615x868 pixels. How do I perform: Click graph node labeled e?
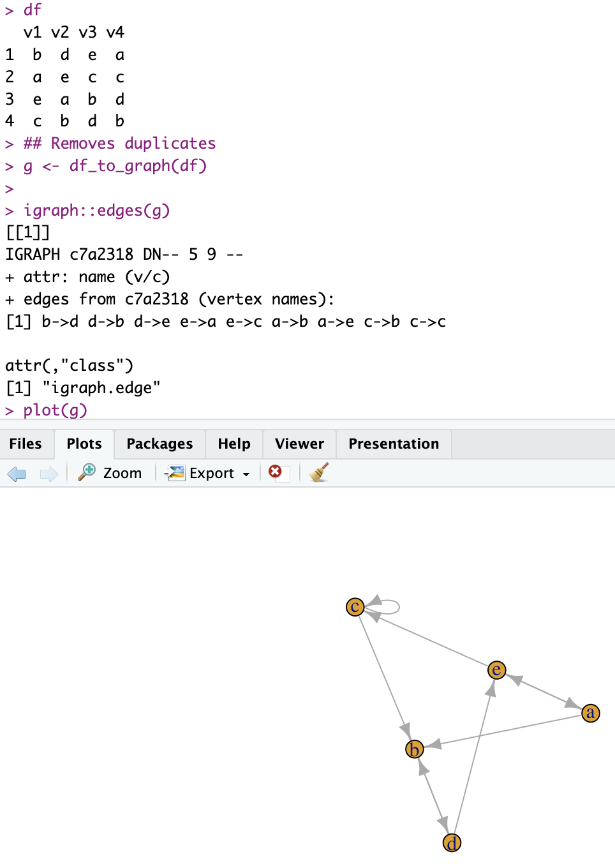tap(496, 670)
